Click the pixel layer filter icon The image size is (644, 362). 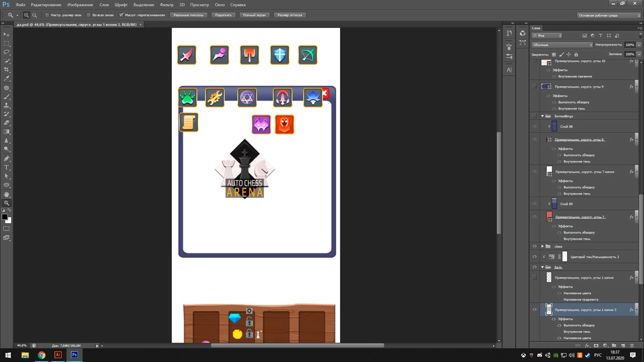pyautogui.click(x=584, y=35)
